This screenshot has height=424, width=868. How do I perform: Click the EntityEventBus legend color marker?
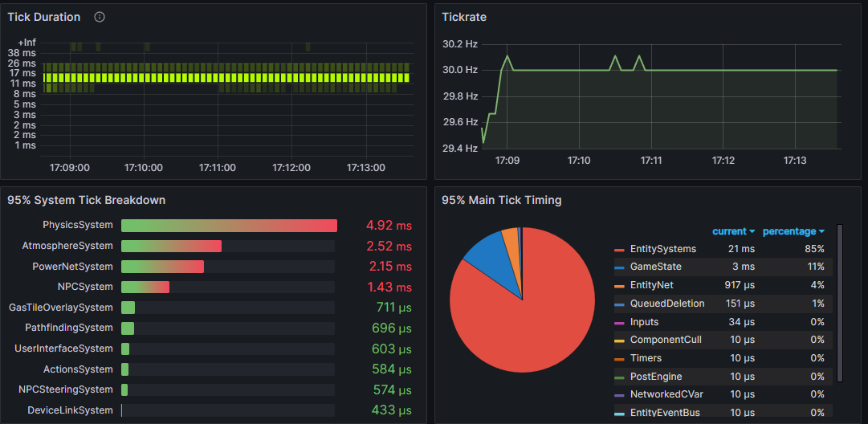tap(619, 413)
